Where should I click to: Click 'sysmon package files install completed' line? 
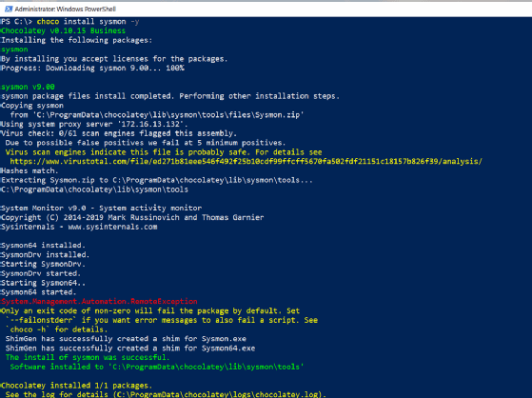[x=170, y=96]
